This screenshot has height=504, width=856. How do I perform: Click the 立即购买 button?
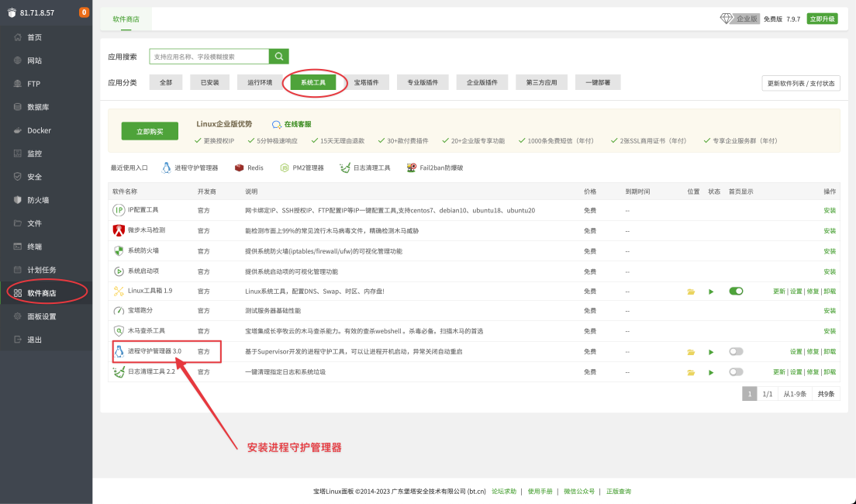150,132
